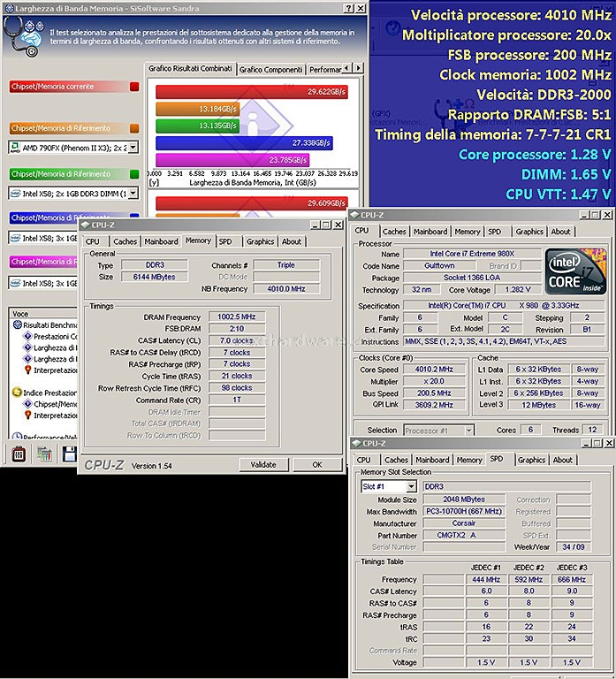
Task: Switch to the Grafico Componenti tab
Action: (270, 69)
